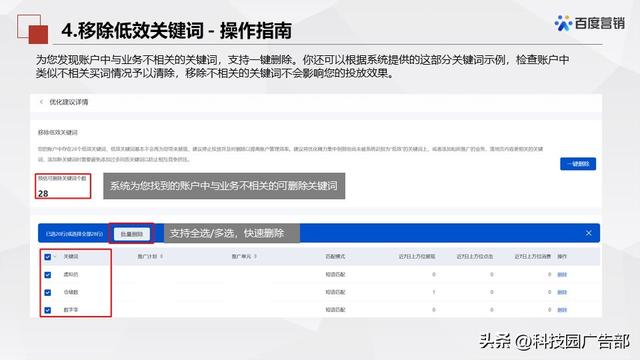Click the 近7日上方位展现 column header
Screen dimensions: 640x360
(417, 257)
